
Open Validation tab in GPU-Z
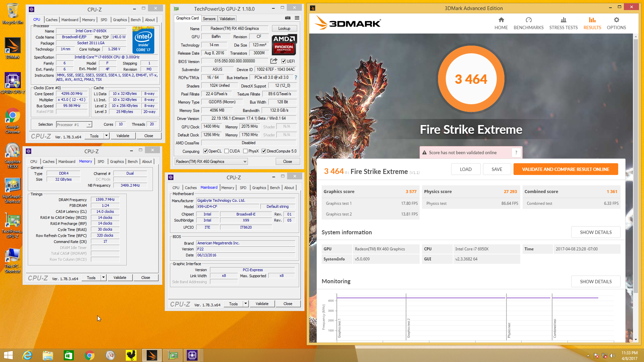pos(227,19)
